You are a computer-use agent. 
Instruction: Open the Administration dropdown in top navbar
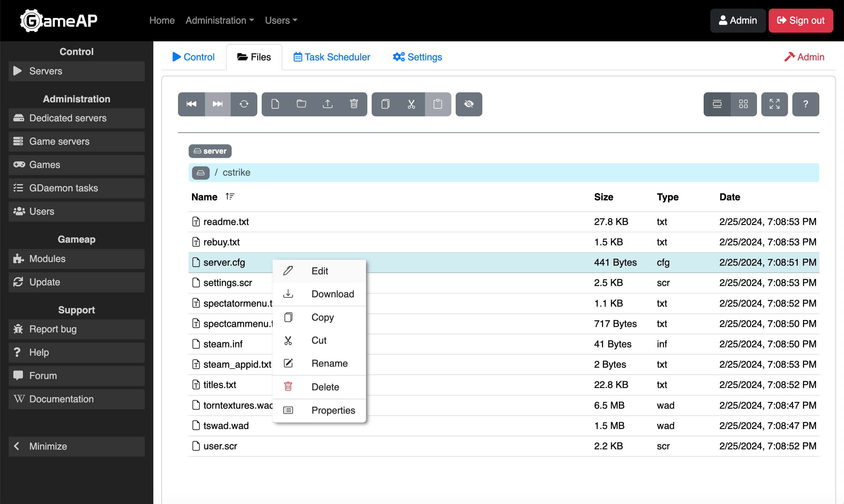click(219, 20)
